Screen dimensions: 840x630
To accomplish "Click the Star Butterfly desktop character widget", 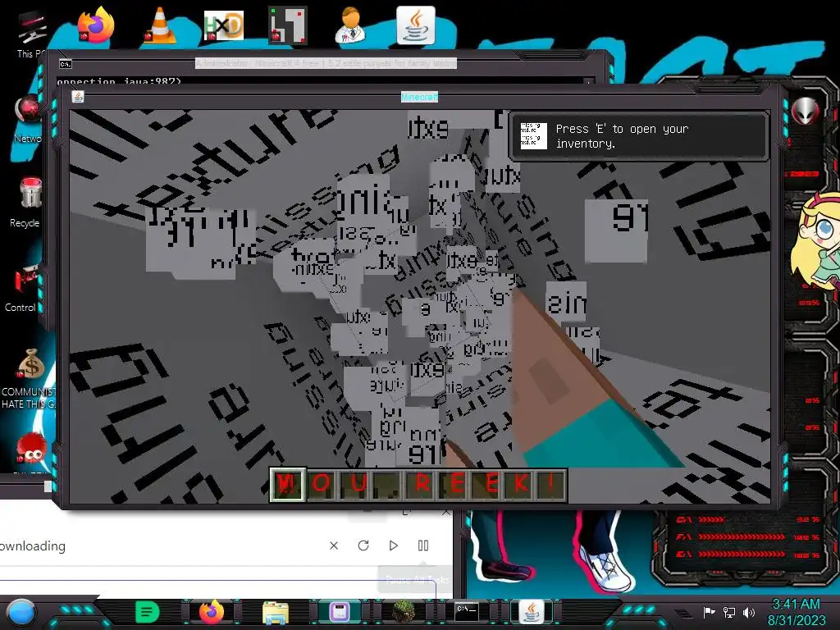I will 816,242.
